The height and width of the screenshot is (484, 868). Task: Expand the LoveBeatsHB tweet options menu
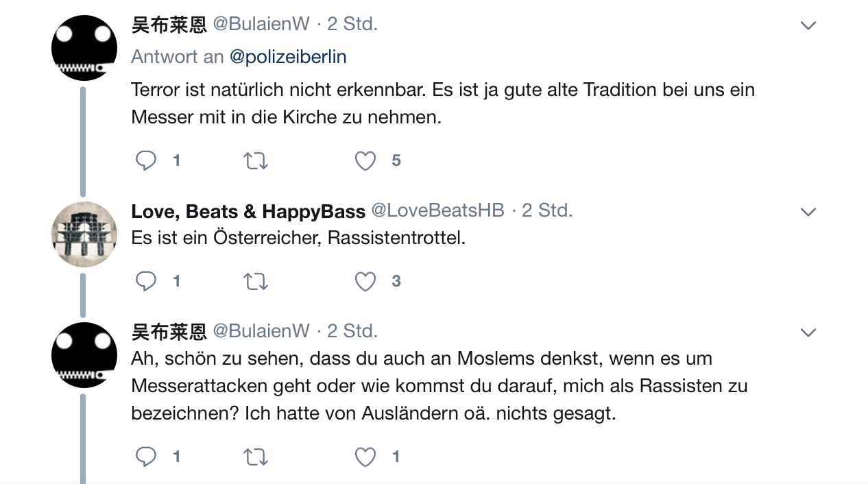pos(808,212)
